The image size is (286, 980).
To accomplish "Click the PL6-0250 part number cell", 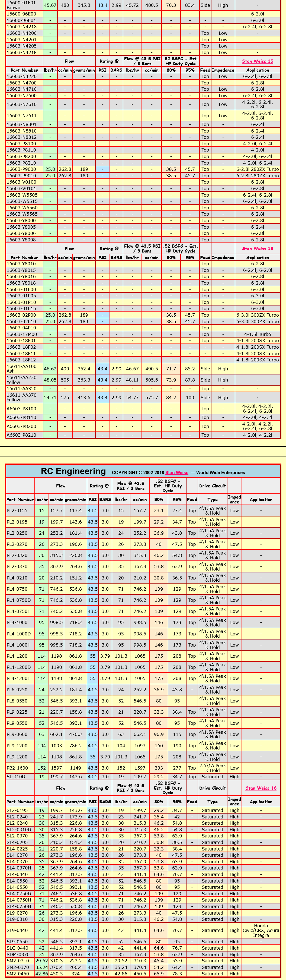I will pyautogui.click(x=17, y=689).
